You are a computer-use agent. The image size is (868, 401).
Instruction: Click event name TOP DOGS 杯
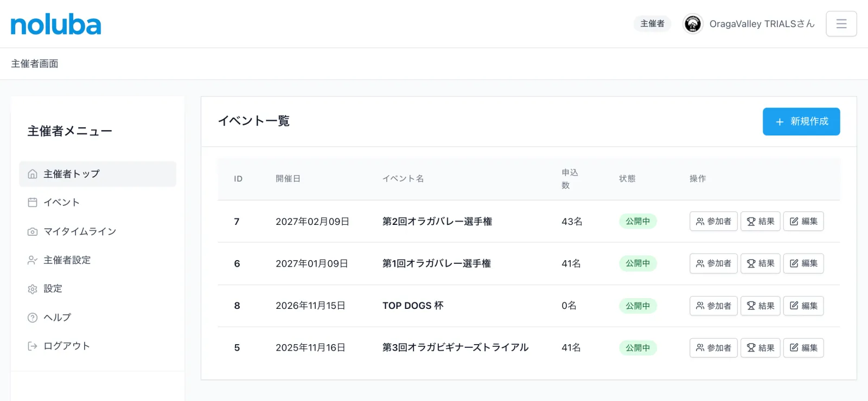[x=413, y=306]
